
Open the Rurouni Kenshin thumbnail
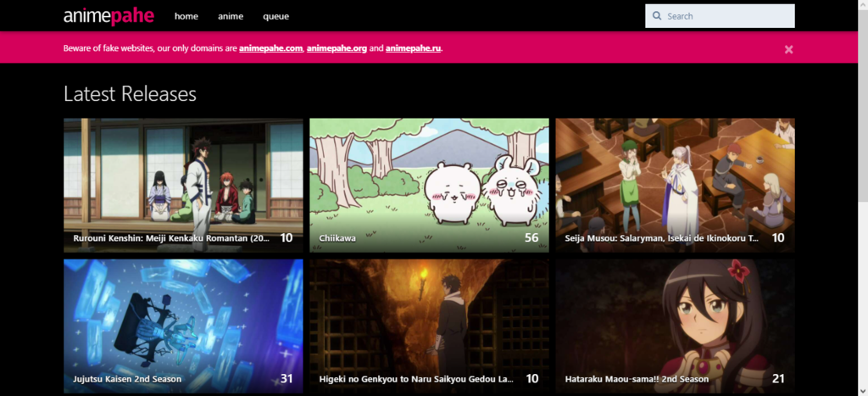(183, 185)
